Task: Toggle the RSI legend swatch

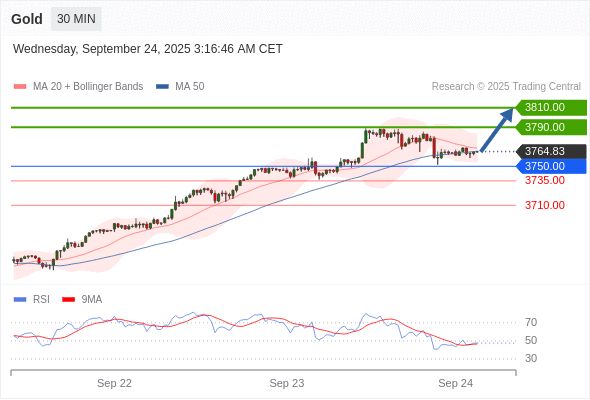Action: 20,300
